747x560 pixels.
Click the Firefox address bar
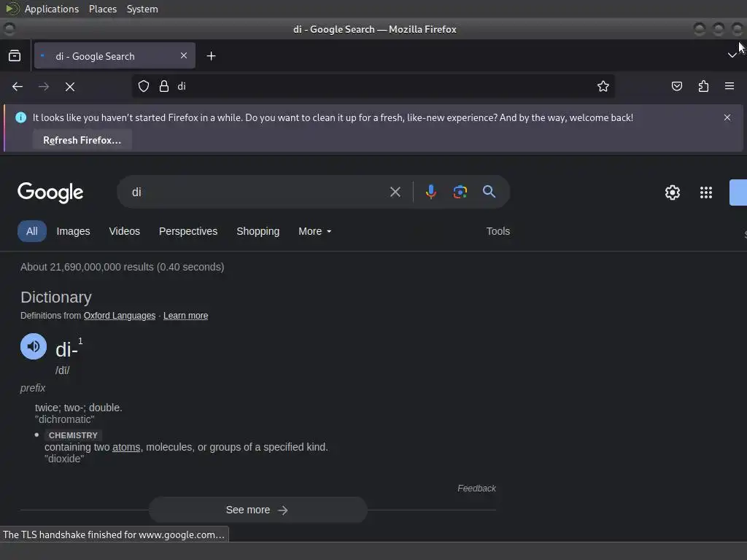coord(373,86)
